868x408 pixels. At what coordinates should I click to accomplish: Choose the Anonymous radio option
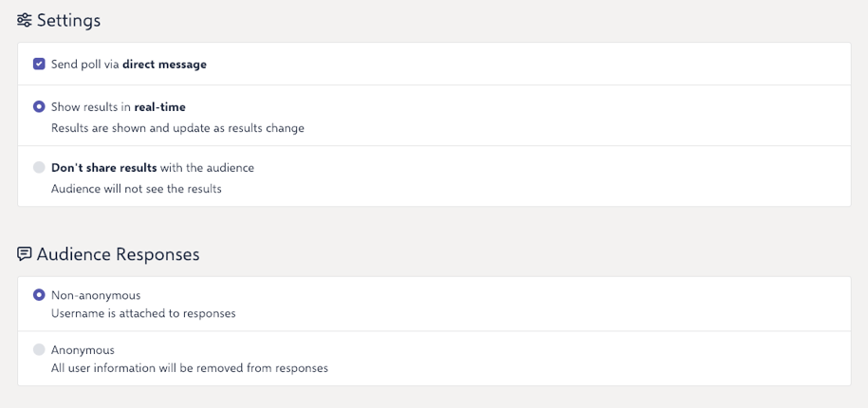[x=39, y=350]
